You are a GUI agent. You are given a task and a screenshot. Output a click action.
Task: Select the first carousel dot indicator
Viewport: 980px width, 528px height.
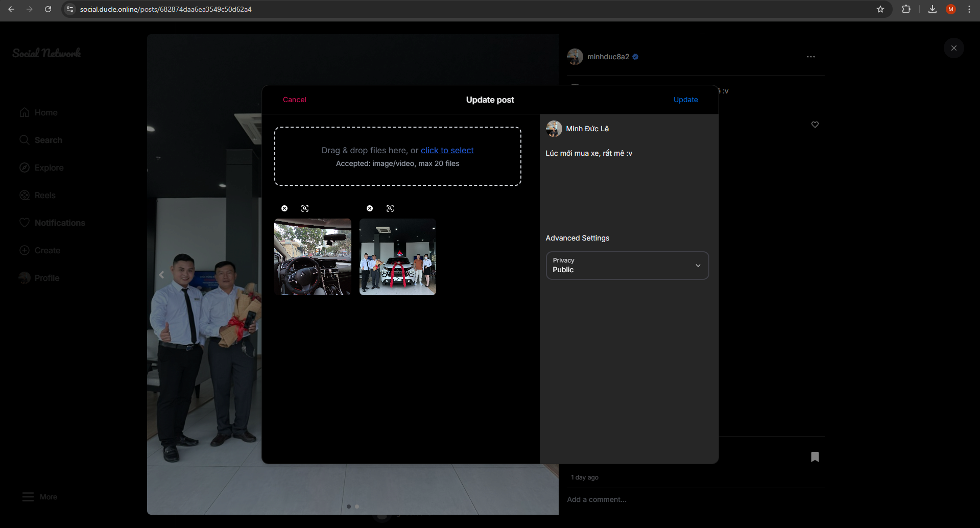(349, 507)
